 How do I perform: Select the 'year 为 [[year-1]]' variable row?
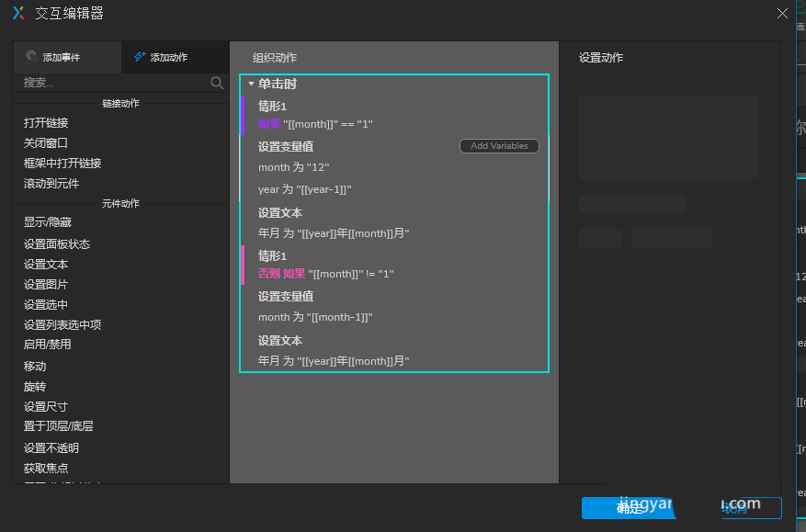(x=305, y=189)
